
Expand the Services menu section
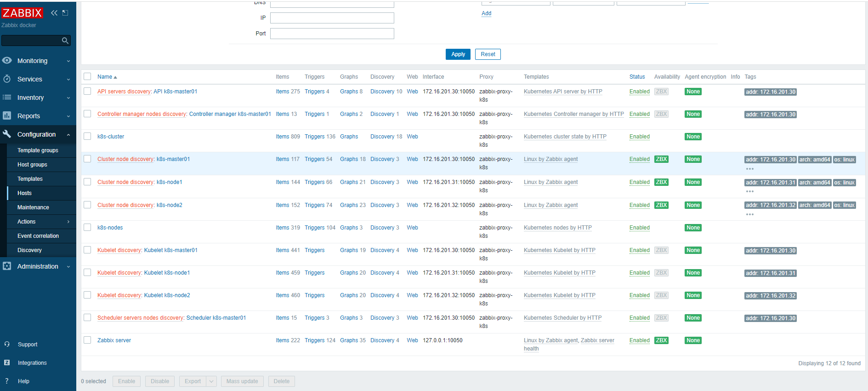point(68,79)
